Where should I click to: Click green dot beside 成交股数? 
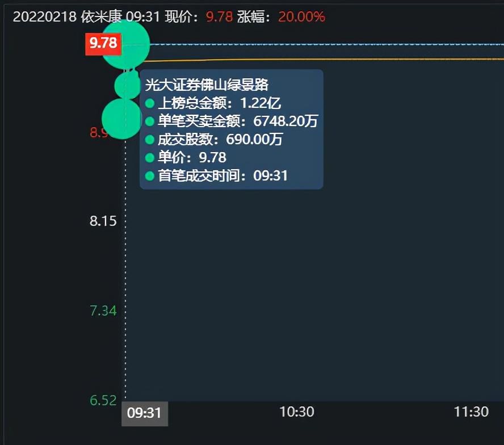point(150,140)
